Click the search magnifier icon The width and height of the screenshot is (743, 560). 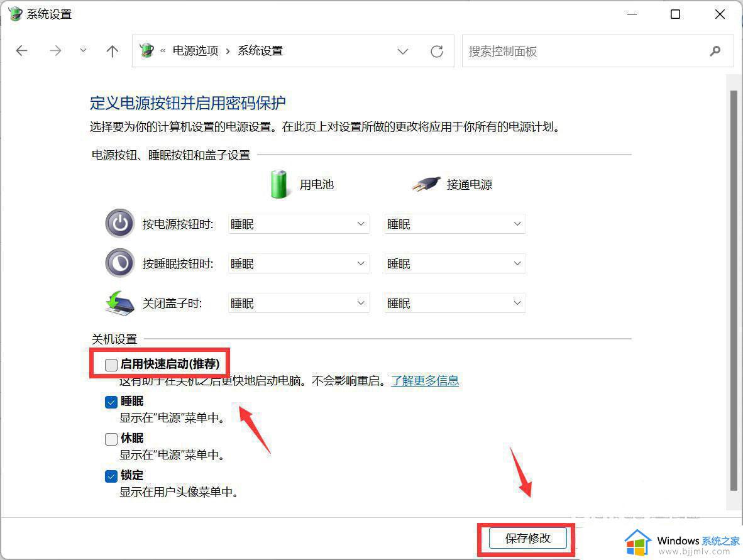click(715, 51)
